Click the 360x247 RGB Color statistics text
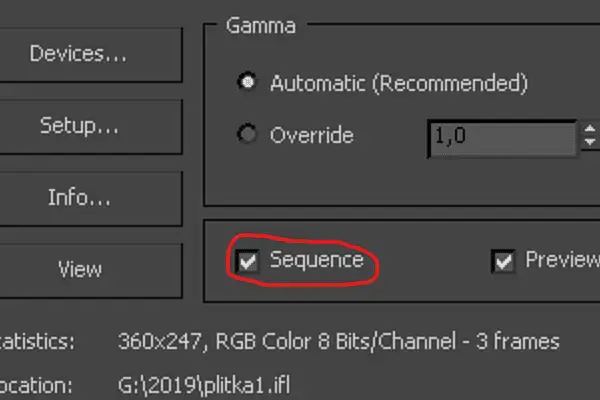The height and width of the screenshot is (400, 600). [338, 342]
